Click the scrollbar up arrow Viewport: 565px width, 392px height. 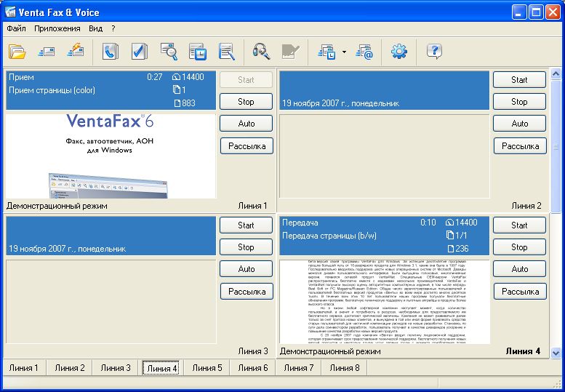pos(556,74)
